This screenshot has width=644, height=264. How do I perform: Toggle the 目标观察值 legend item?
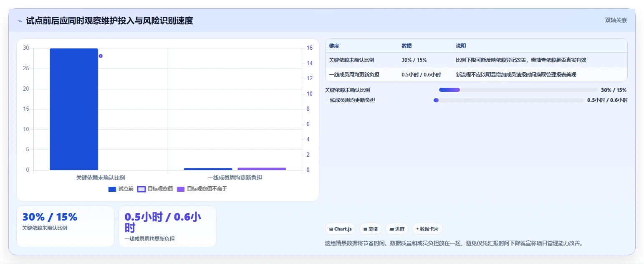click(155, 189)
